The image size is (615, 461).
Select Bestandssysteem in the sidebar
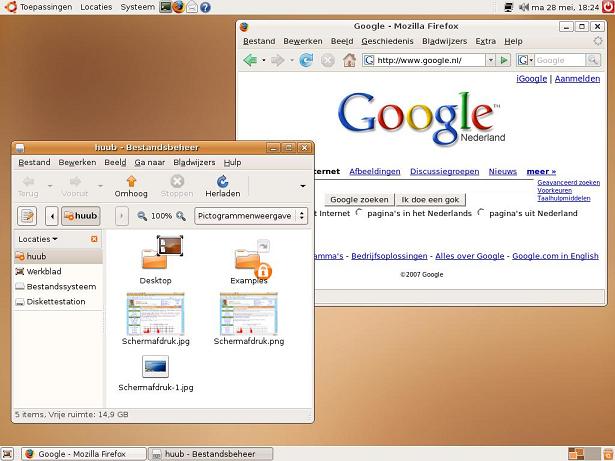60,286
